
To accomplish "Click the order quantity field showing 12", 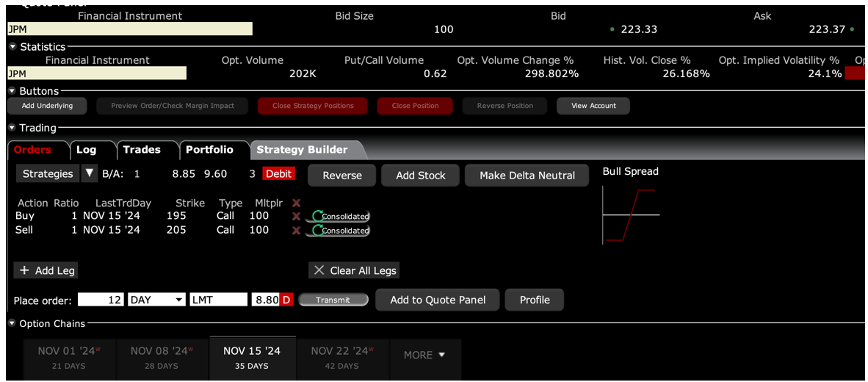I will (101, 300).
